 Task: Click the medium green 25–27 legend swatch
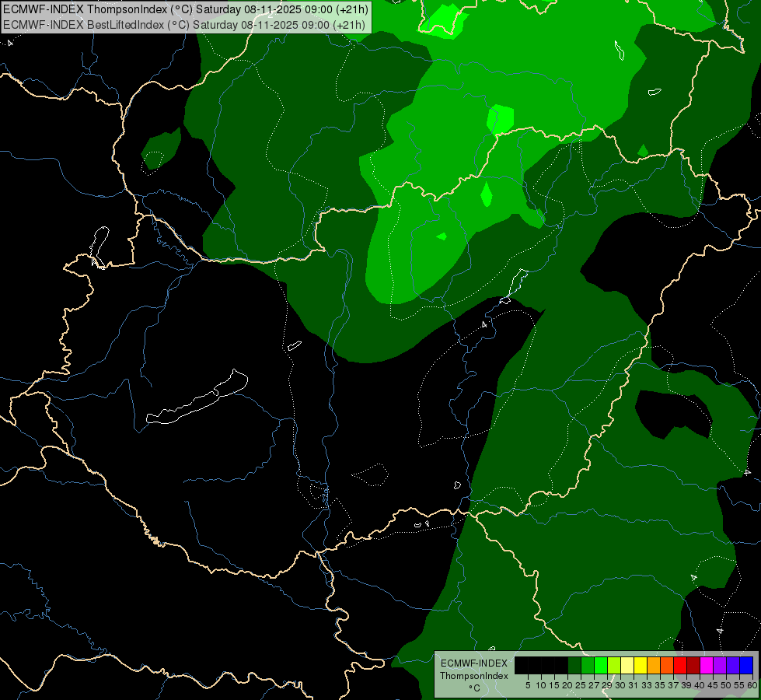[588, 665]
